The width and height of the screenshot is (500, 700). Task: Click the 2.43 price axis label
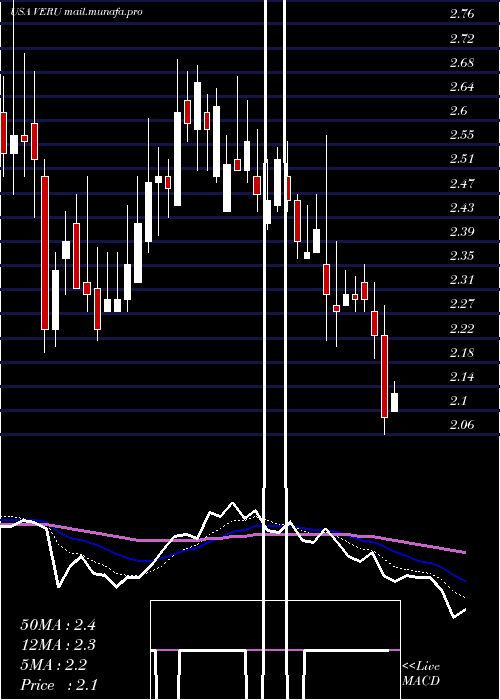point(462,208)
